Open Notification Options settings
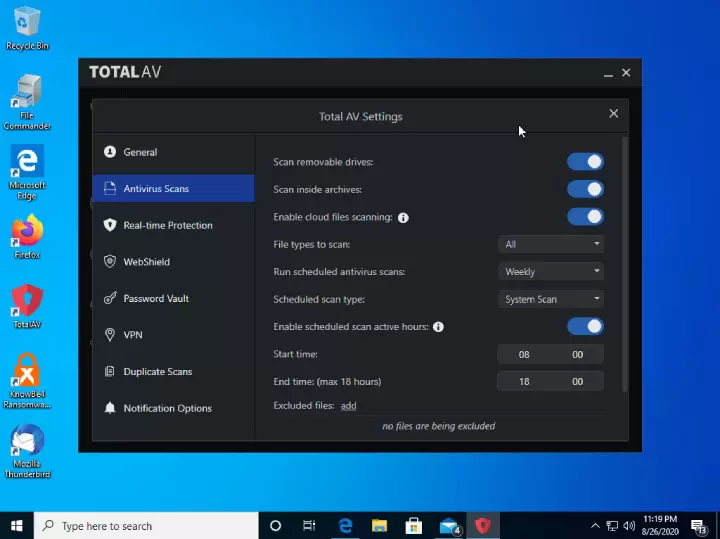 click(x=173, y=408)
